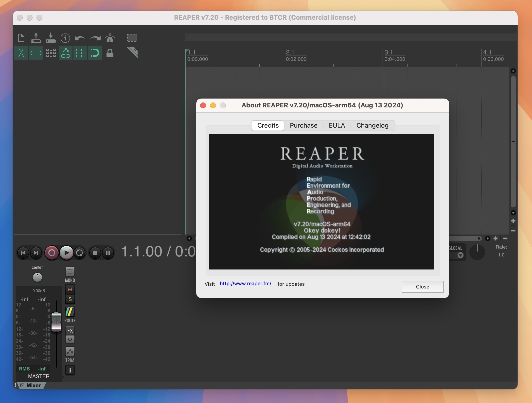Image resolution: width=532 pixels, height=403 pixels.
Task: Click horizontal zoom out minus icon
Action: 505,238
